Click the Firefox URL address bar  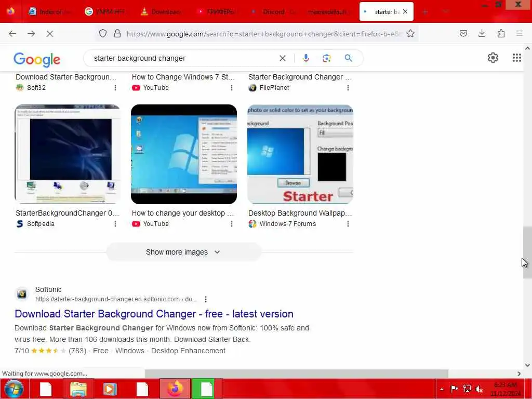tap(263, 34)
